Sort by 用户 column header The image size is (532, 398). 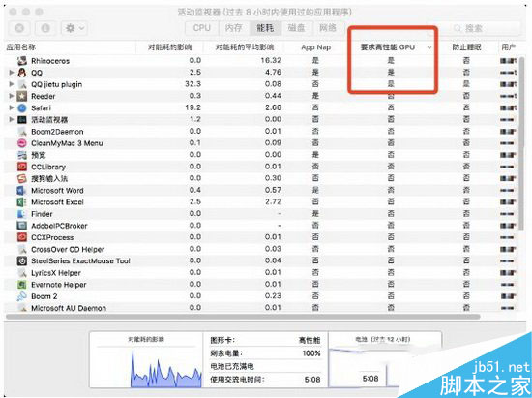pos(508,47)
